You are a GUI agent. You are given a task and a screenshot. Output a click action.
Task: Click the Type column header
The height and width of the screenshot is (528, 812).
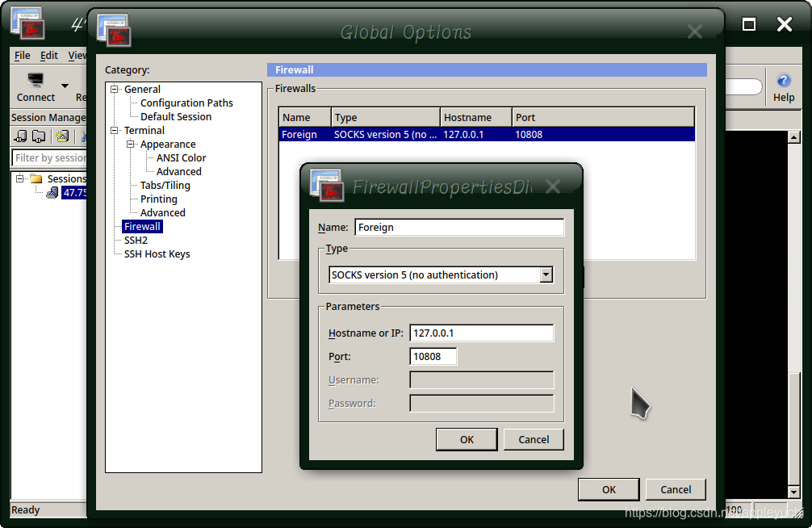[x=385, y=118]
